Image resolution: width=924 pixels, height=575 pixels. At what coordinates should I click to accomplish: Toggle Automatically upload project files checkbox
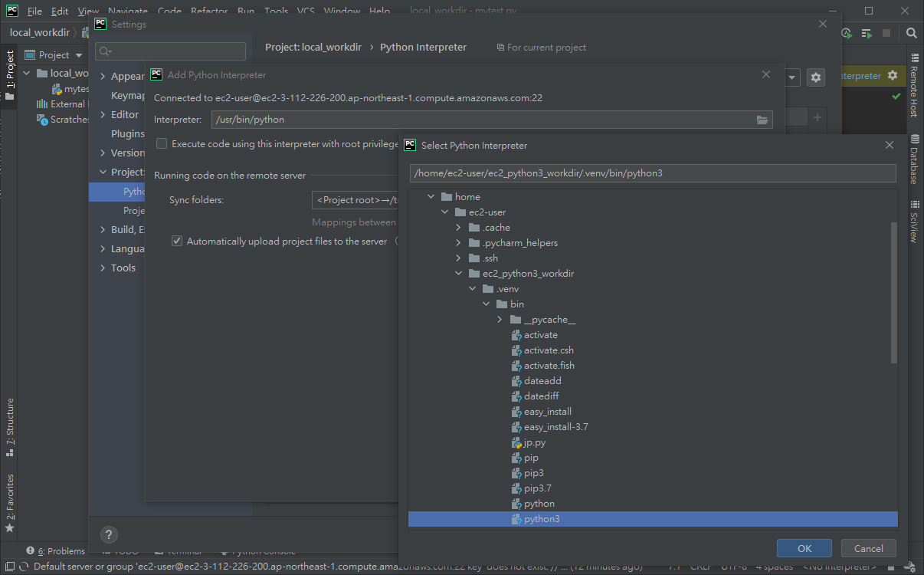pyautogui.click(x=177, y=241)
